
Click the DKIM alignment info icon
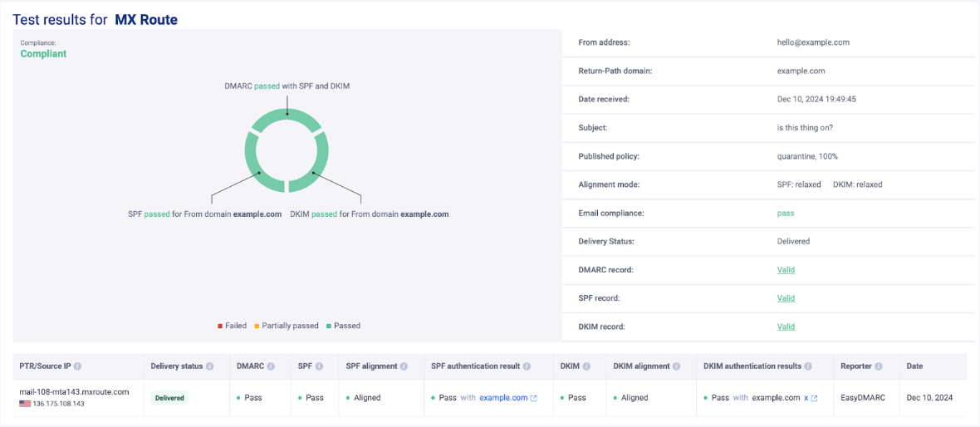coord(676,366)
